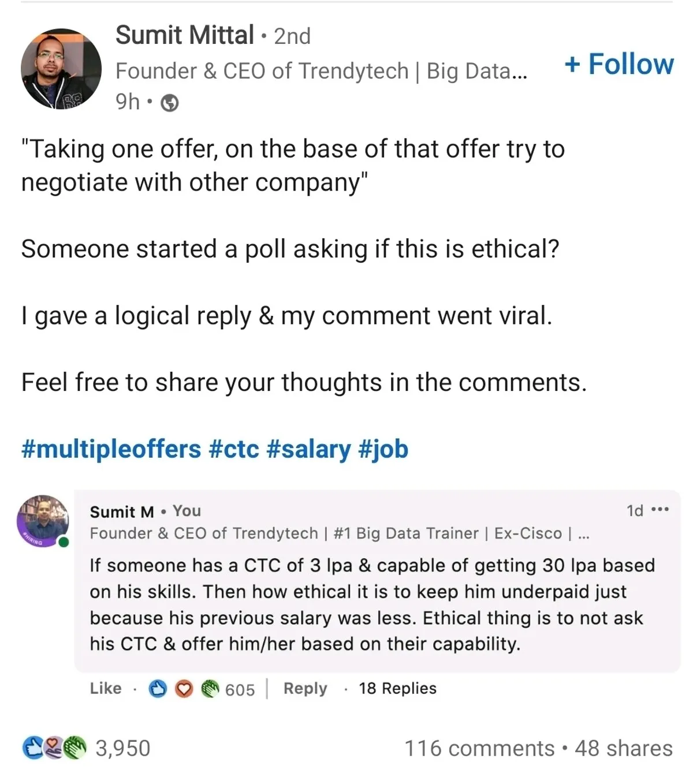This screenshot has width=693, height=784.
Task: Open the #job hashtag
Action: 383,449
